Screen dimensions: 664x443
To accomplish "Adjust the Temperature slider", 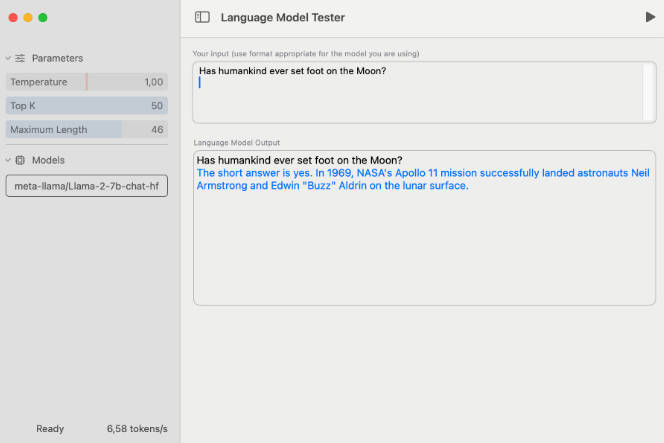I will [x=86, y=82].
